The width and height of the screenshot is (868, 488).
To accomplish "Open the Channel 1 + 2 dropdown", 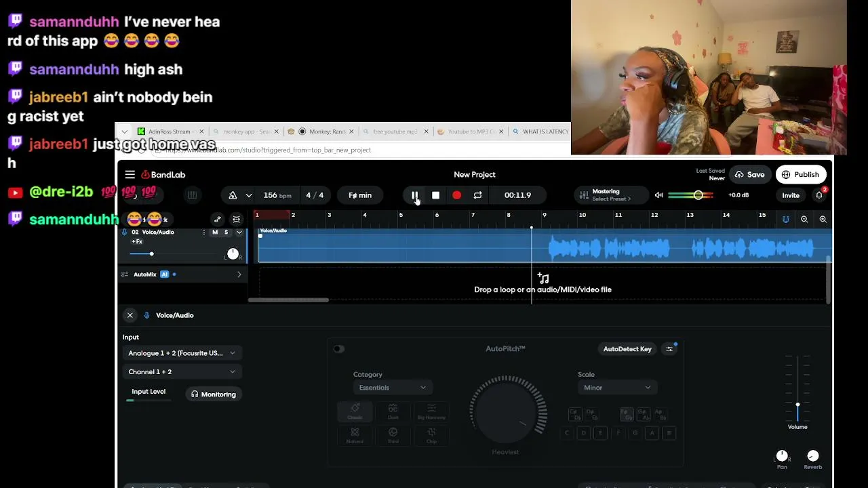I will coord(182,372).
